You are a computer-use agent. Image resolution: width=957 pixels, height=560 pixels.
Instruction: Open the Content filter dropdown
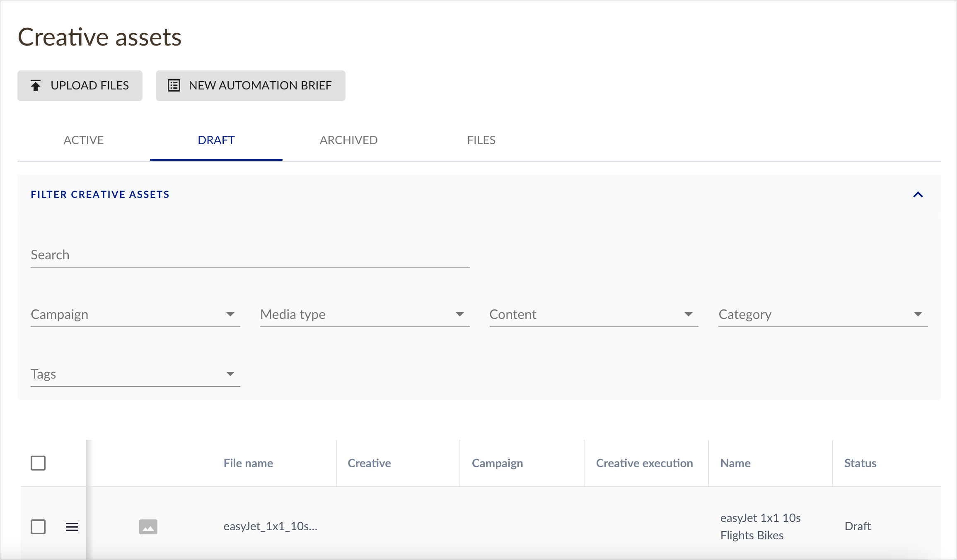(x=594, y=315)
